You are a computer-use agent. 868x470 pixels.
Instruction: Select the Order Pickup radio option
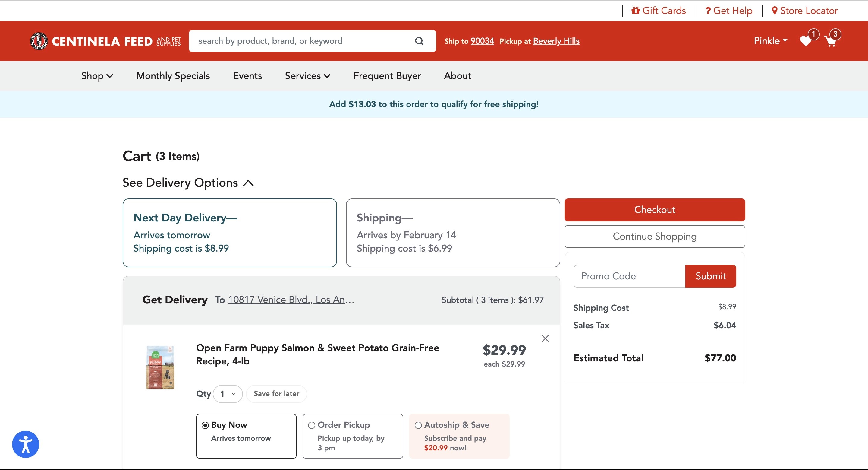pos(312,425)
